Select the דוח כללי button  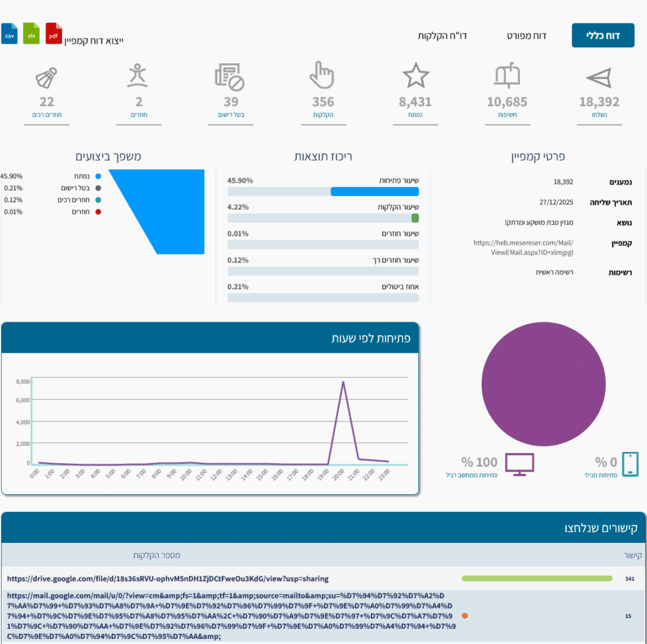click(x=602, y=35)
